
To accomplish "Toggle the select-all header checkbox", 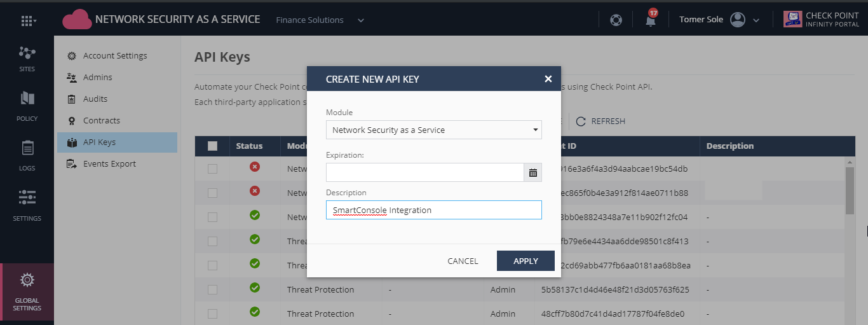I will pyautogui.click(x=212, y=146).
